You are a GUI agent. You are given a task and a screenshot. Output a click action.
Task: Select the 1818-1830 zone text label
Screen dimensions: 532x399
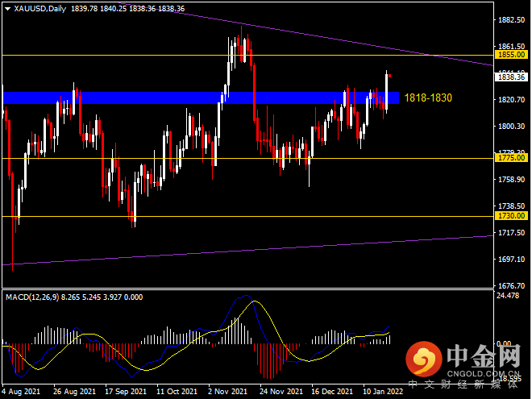coord(428,98)
